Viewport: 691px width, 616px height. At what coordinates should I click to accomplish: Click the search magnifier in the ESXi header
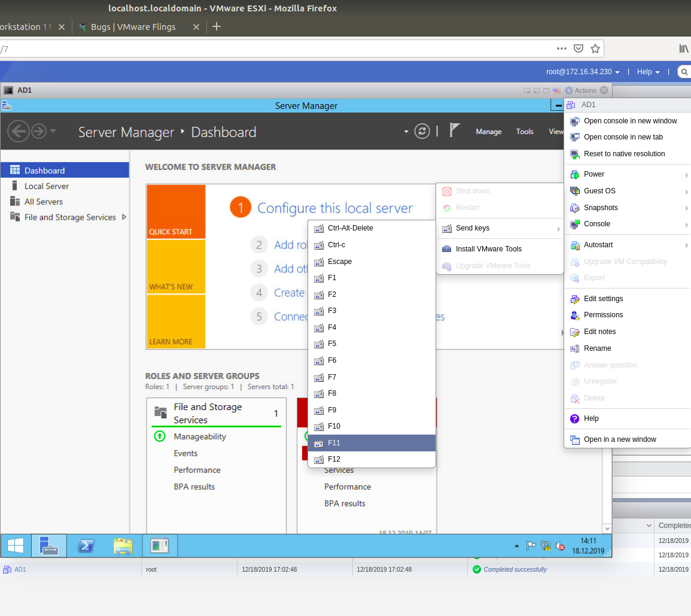click(x=684, y=71)
